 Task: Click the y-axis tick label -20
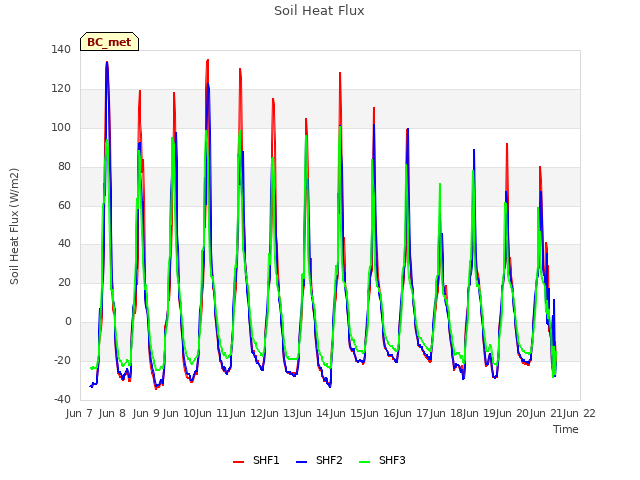click(62, 360)
